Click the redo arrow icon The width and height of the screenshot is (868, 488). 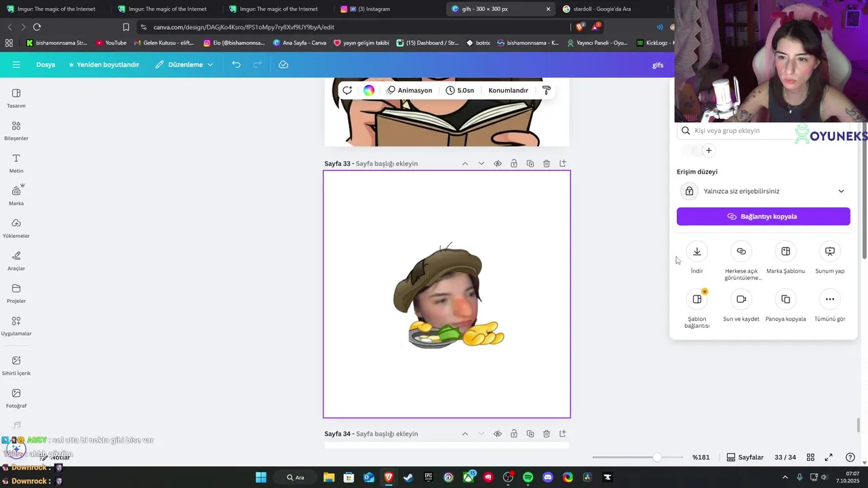point(257,64)
